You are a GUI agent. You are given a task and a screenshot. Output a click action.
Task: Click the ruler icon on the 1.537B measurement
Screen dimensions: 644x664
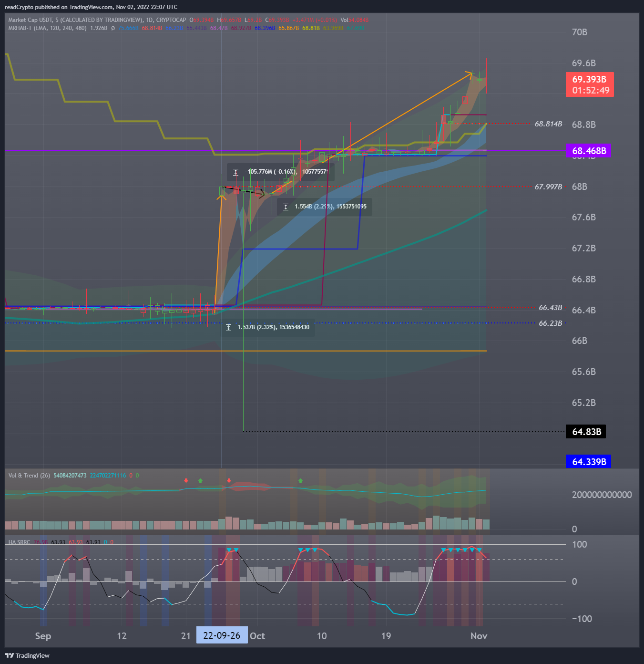click(x=228, y=327)
